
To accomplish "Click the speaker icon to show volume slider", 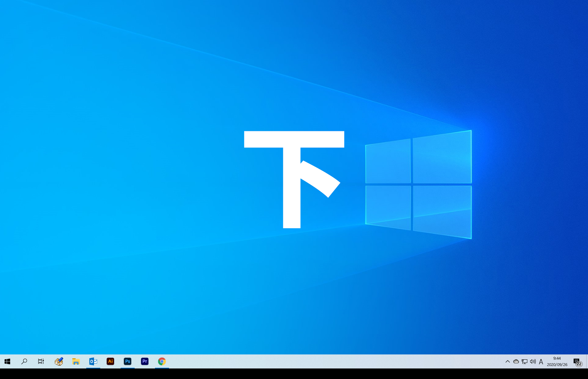I will tap(533, 361).
